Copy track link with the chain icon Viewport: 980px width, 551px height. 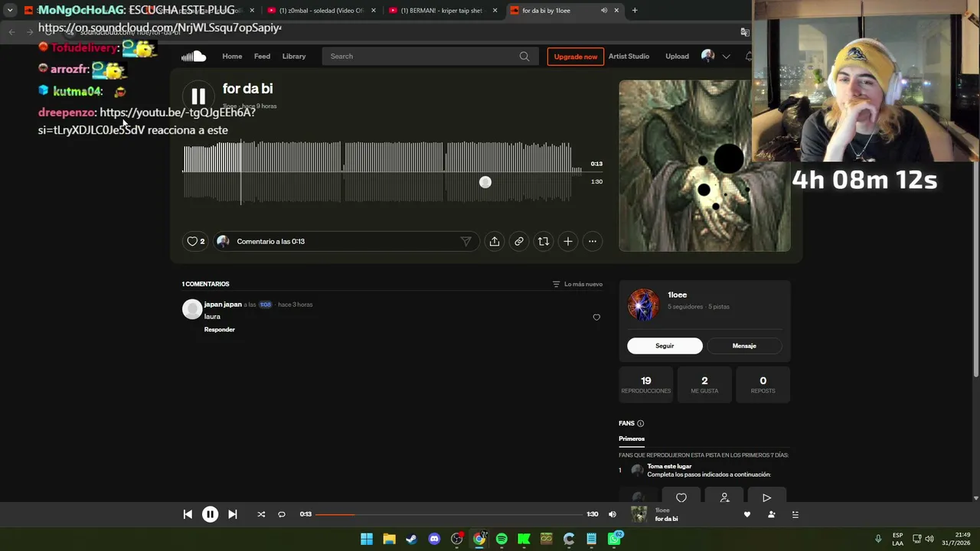[x=519, y=241]
